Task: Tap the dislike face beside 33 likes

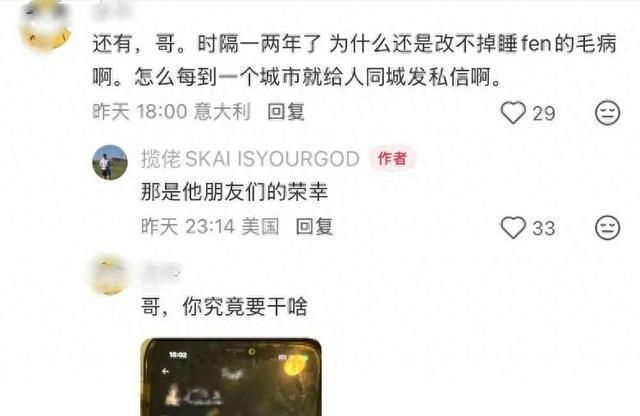Action: click(607, 227)
